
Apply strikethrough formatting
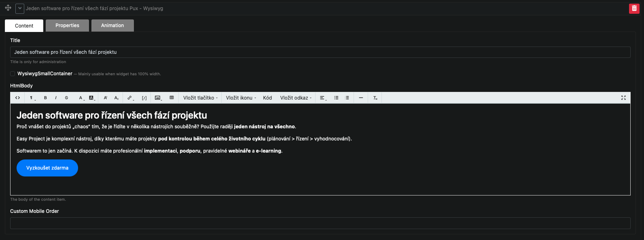coord(66,98)
